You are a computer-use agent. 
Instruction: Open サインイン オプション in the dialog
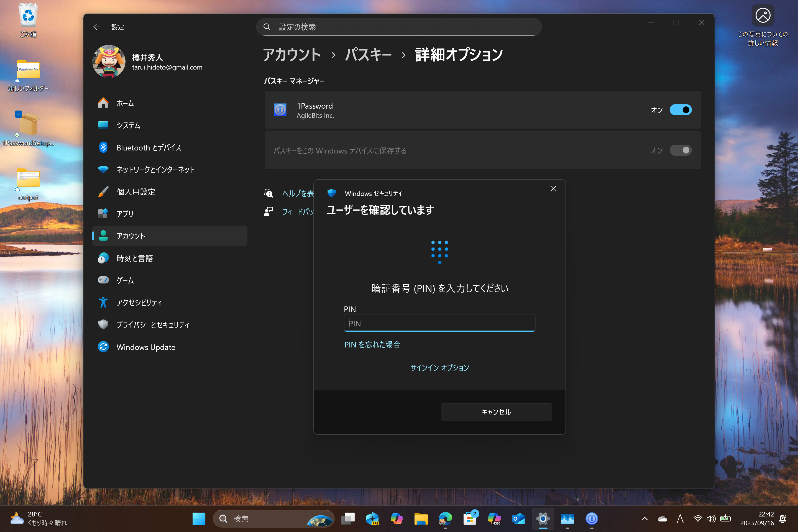click(439, 367)
